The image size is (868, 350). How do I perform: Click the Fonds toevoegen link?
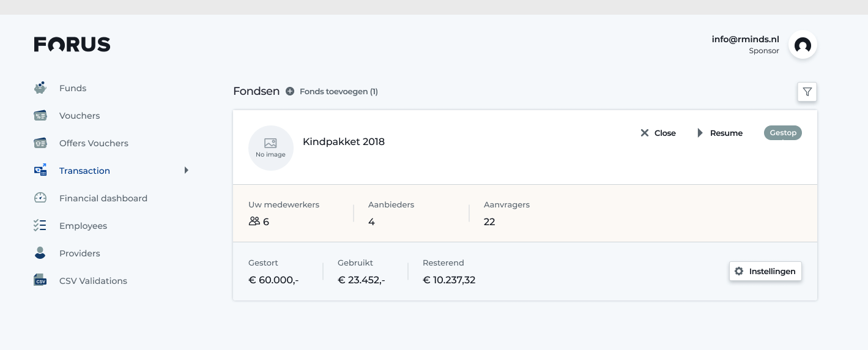pos(338,92)
